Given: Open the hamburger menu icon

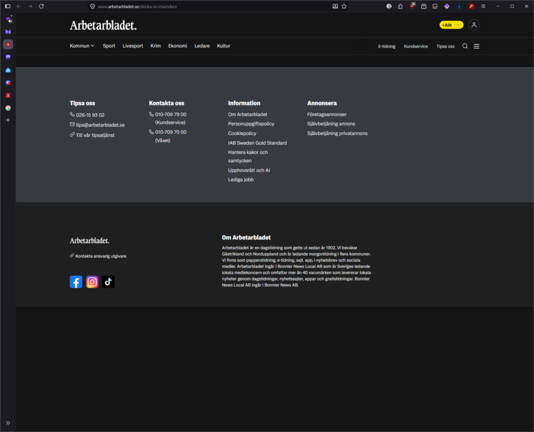Looking at the screenshot, I should (x=476, y=46).
